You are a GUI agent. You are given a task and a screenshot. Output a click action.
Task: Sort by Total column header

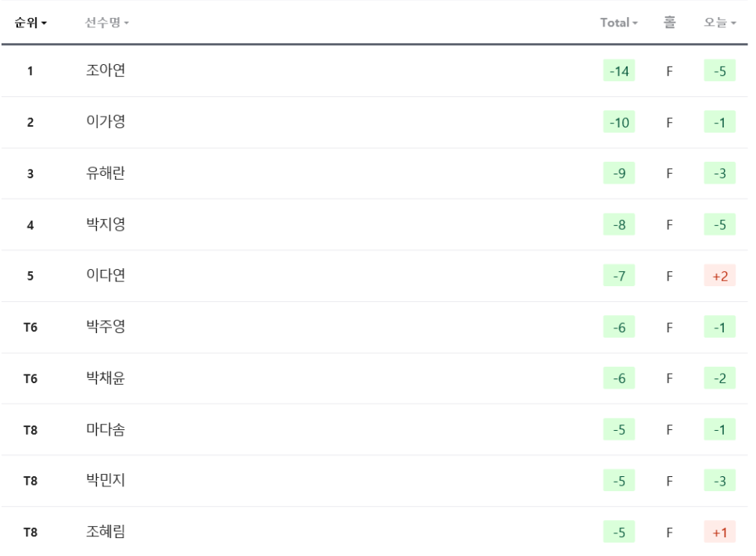[618, 23]
